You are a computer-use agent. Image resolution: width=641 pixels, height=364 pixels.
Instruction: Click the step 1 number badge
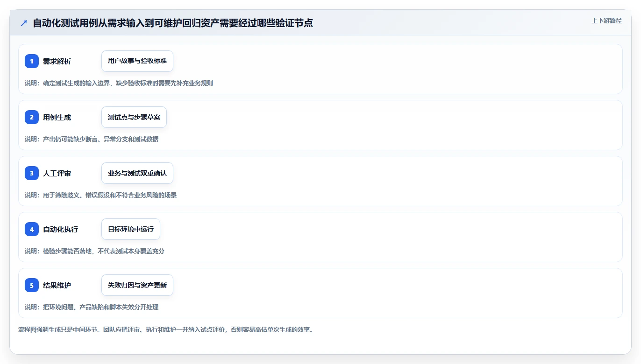point(32,61)
